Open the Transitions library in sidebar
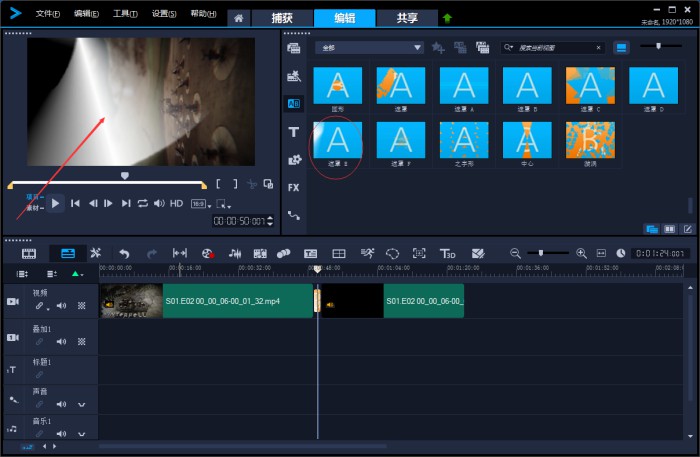The height and width of the screenshot is (457, 700). pyautogui.click(x=294, y=103)
